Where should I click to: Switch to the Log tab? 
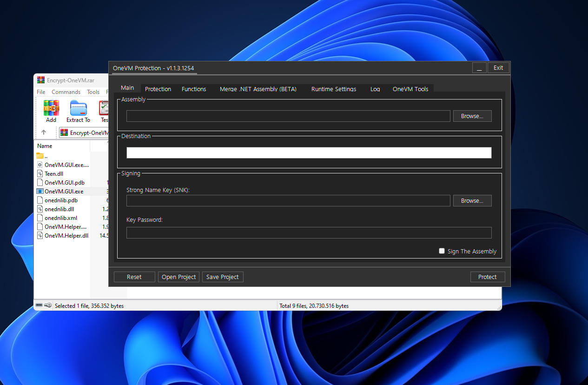(375, 89)
